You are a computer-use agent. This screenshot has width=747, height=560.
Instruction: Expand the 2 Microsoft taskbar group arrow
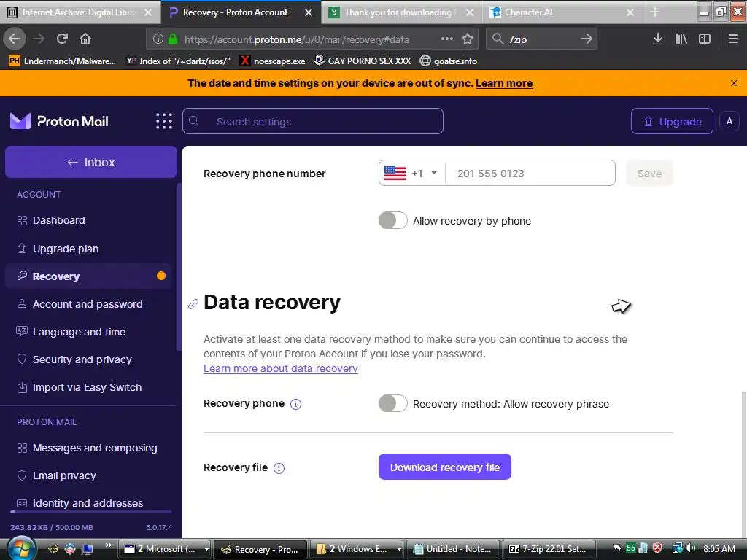tap(206, 549)
